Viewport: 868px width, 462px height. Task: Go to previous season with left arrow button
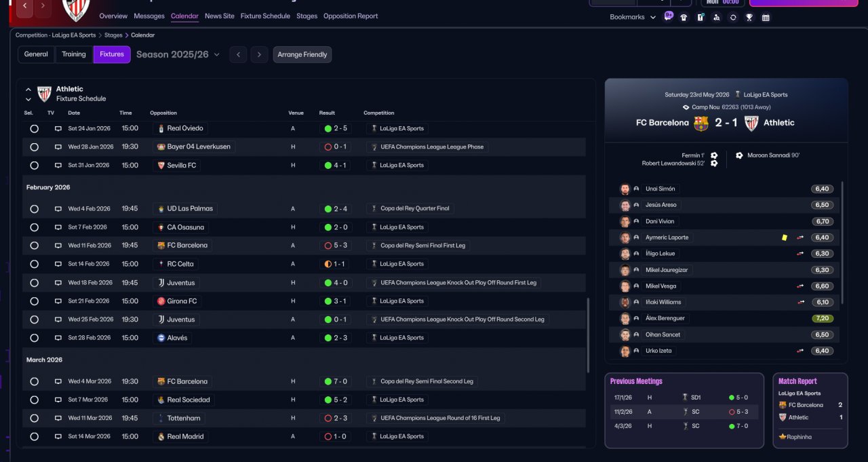(x=238, y=54)
